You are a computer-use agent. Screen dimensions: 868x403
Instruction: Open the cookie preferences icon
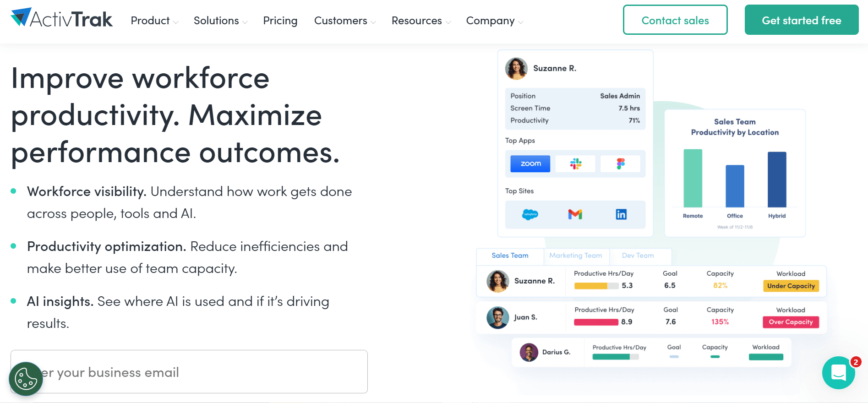point(26,379)
